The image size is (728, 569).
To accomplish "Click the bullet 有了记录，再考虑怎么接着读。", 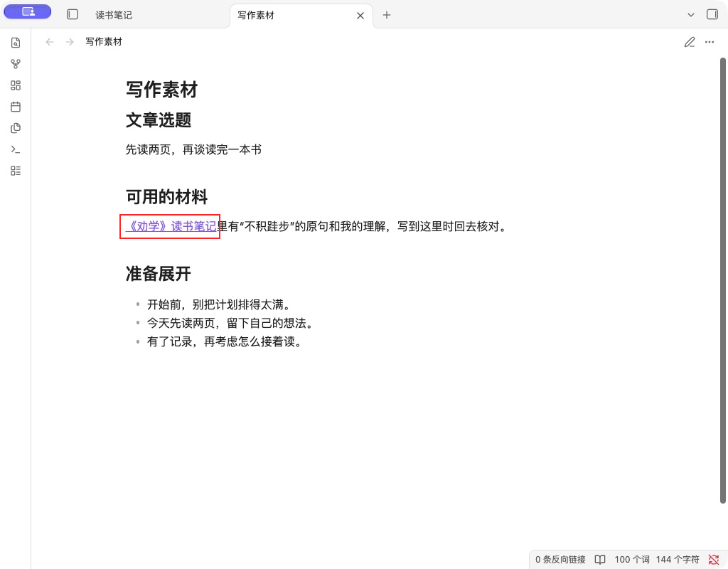I will tap(225, 342).
